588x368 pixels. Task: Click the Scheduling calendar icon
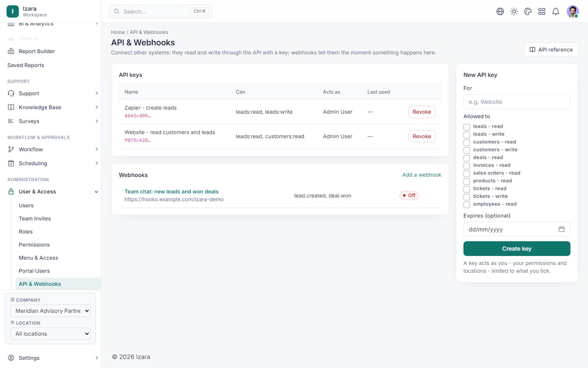(11, 163)
